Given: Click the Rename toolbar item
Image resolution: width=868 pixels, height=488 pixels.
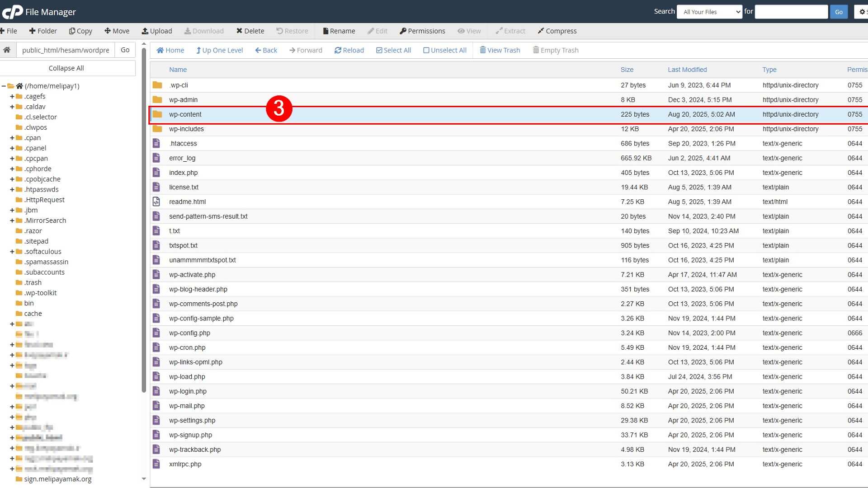Looking at the screenshot, I should click(339, 31).
